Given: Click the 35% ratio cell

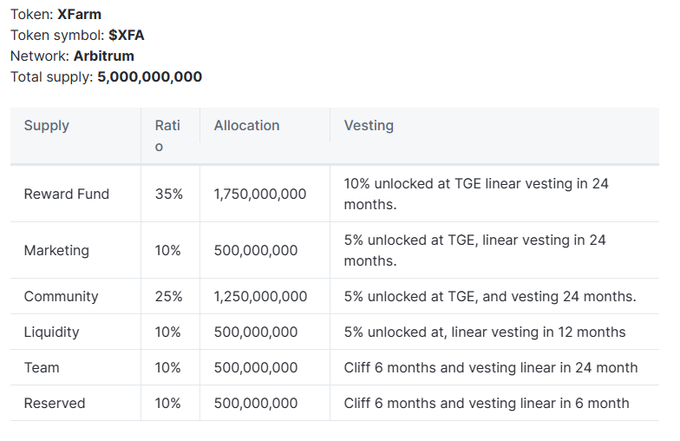Looking at the screenshot, I should coord(169,194).
